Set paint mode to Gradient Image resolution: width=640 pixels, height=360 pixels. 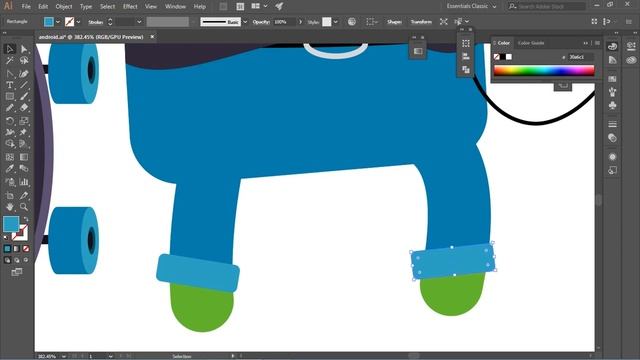[16, 249]
